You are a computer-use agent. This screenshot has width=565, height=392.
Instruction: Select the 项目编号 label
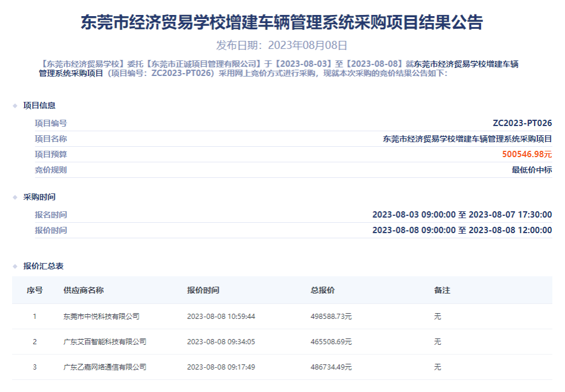click(x=51, y=123)
